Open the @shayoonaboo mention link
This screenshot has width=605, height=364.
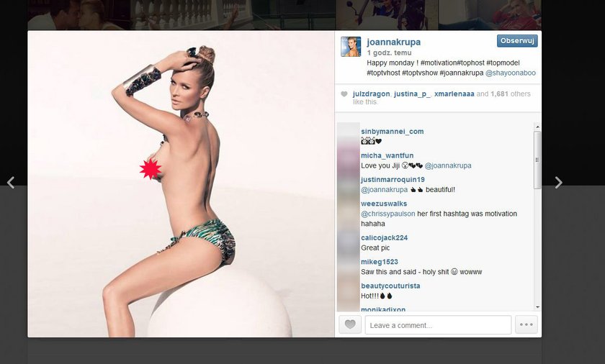pyautogui.click(x=511, y=73)
